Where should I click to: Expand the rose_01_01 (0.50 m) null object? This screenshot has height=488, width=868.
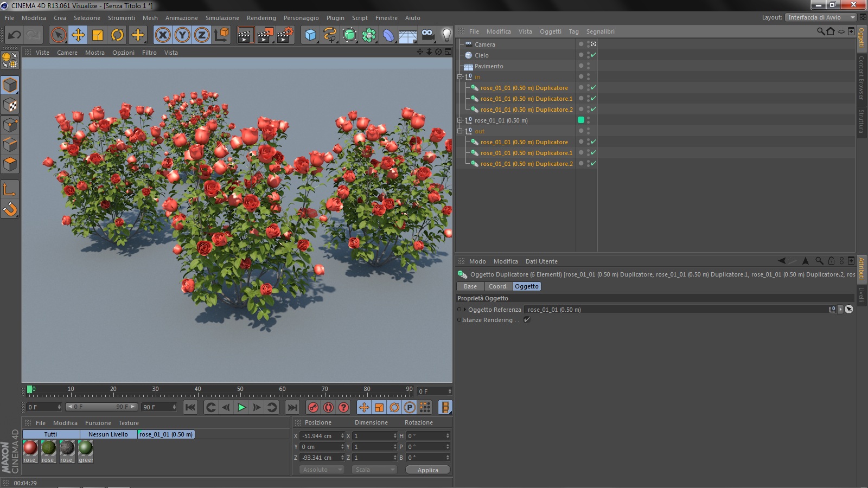(460, 120)
